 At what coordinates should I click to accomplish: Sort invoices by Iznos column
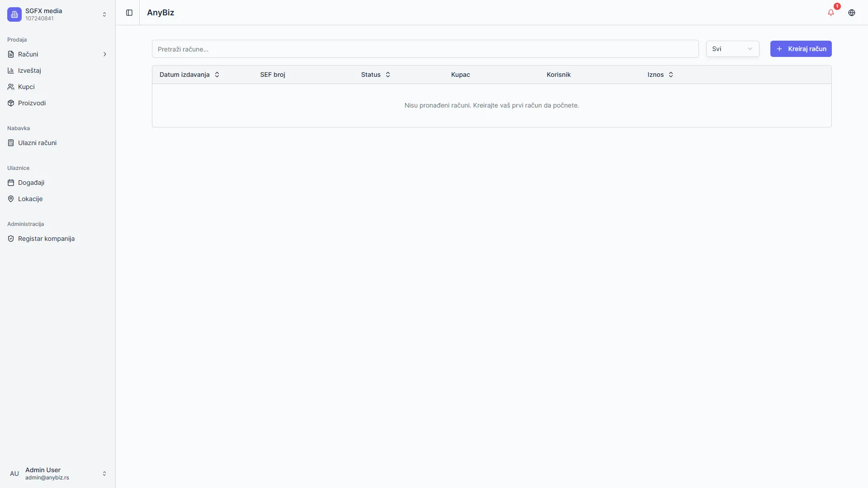(x=660, y=75)
